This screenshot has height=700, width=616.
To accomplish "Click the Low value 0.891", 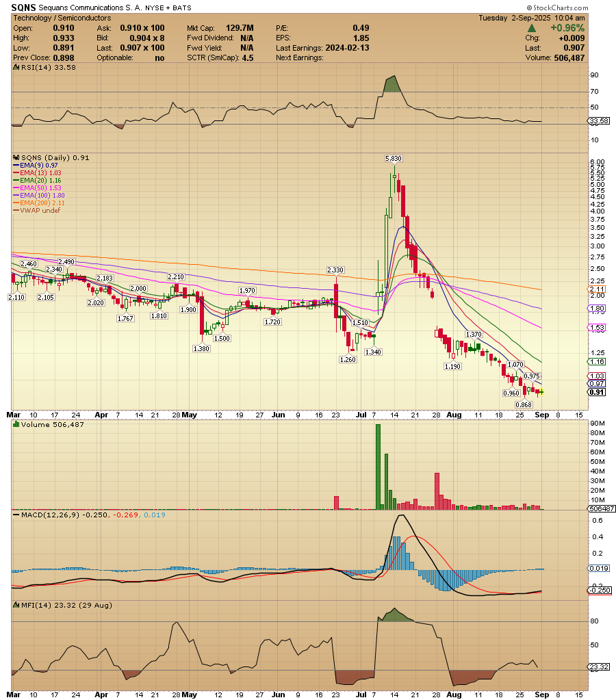I will tap(64, 48).
